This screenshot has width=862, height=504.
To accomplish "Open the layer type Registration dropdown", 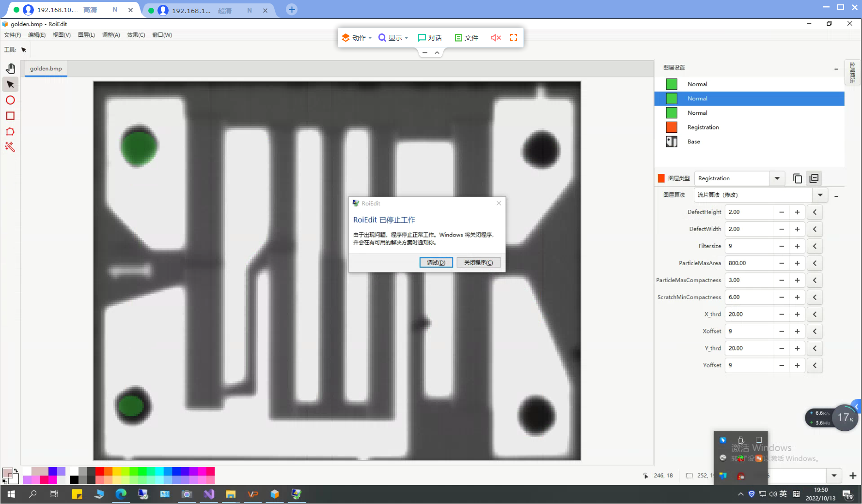I will pyautogui.click(x=777, y=178).
